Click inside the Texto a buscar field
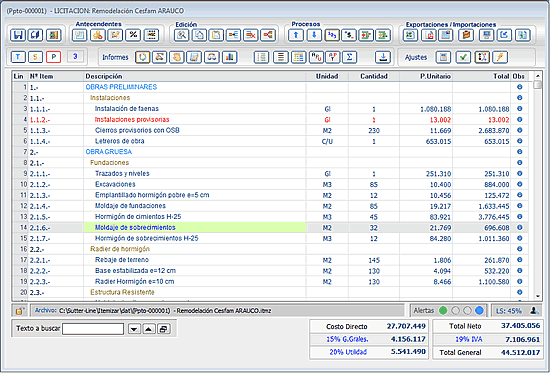 (x=93, y=329)
